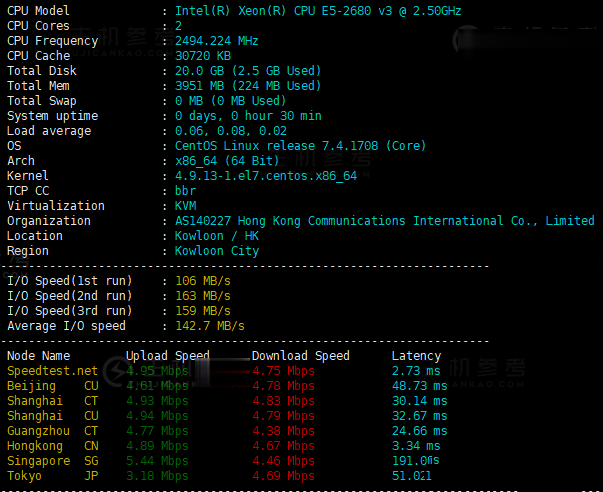Select TCP CC value bbr
Screen dimensions: 603x492
(185, 191)
